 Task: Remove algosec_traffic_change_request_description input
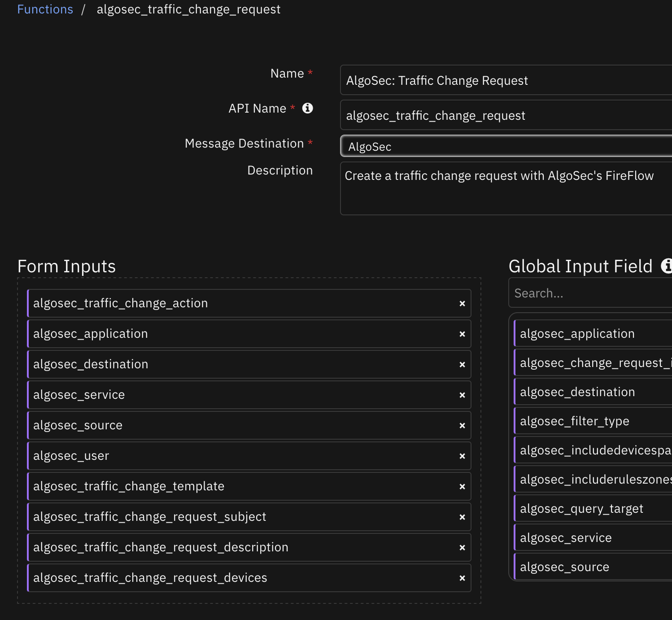click(462, 548)
